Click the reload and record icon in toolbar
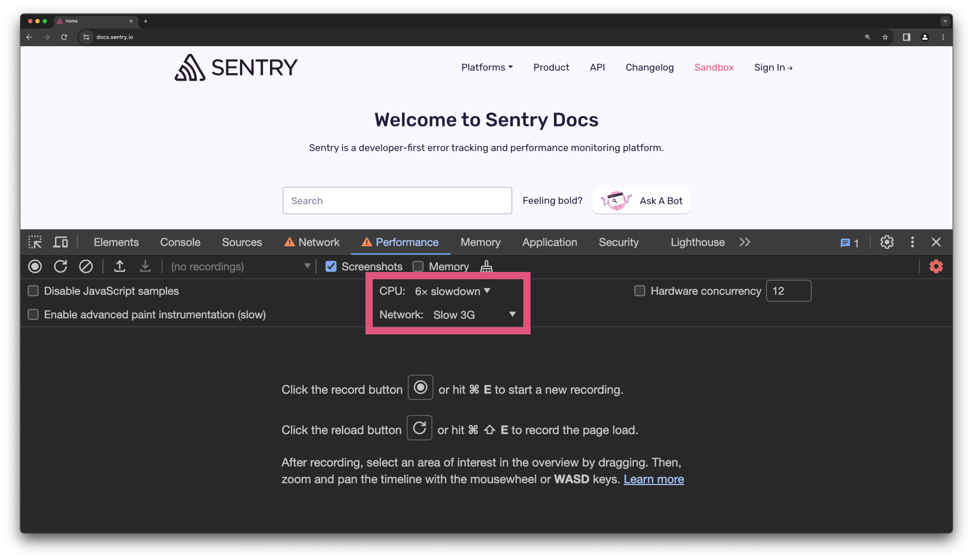The image size is (973, 560). 60,267
